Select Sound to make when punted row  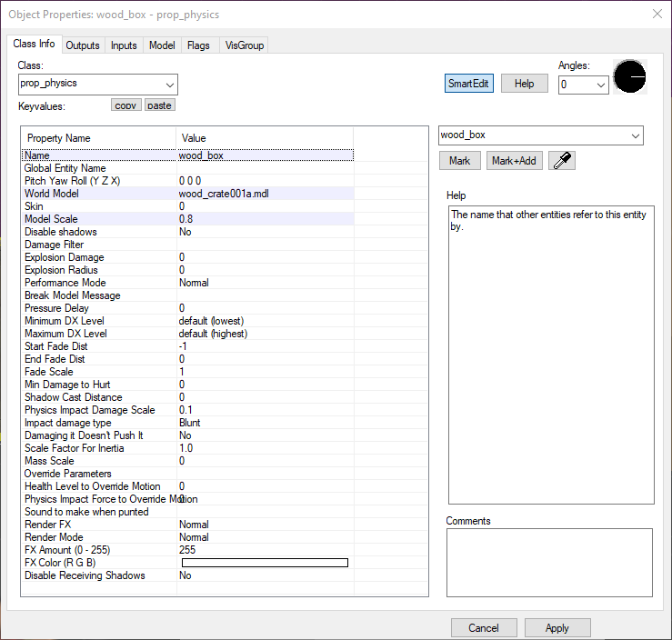pos(187,512)
